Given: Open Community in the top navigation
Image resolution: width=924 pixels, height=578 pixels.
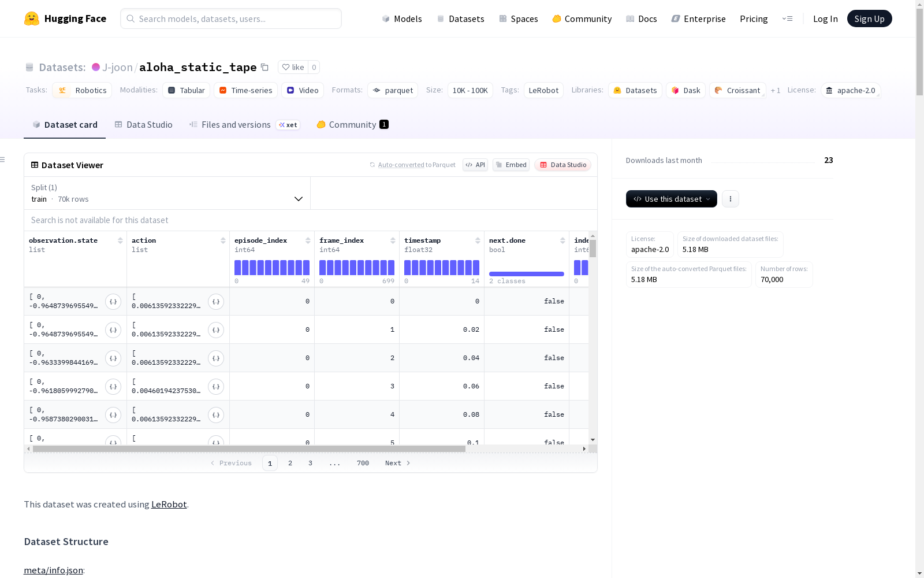Looking at the screenshot, I should (582, 18).
